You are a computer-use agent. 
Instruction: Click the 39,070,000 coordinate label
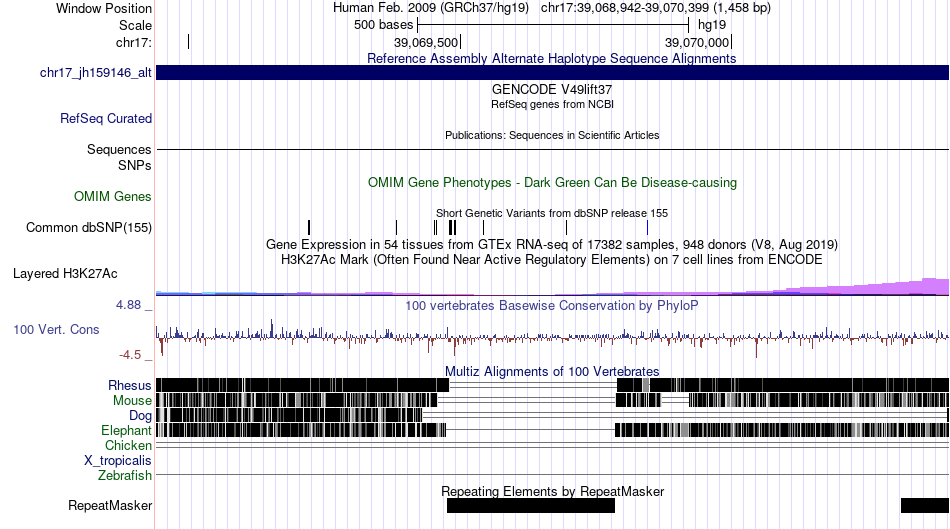[697, 42]
